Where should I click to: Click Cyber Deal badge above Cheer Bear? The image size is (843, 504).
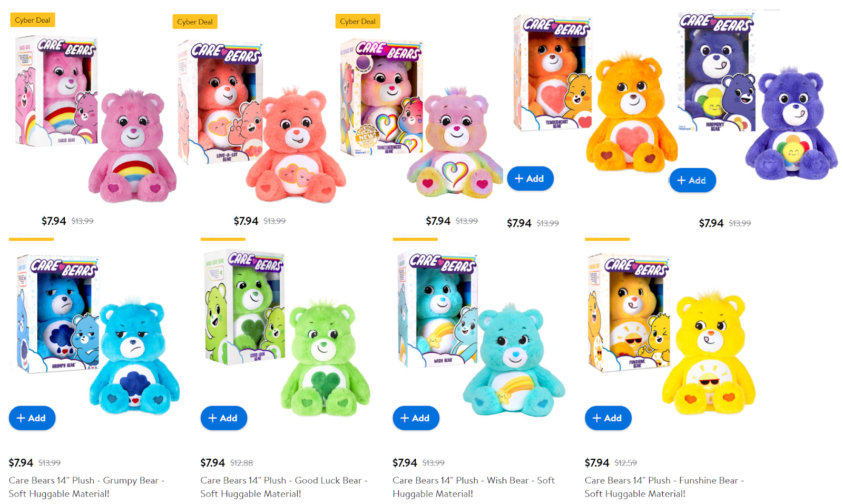(33, 20)
